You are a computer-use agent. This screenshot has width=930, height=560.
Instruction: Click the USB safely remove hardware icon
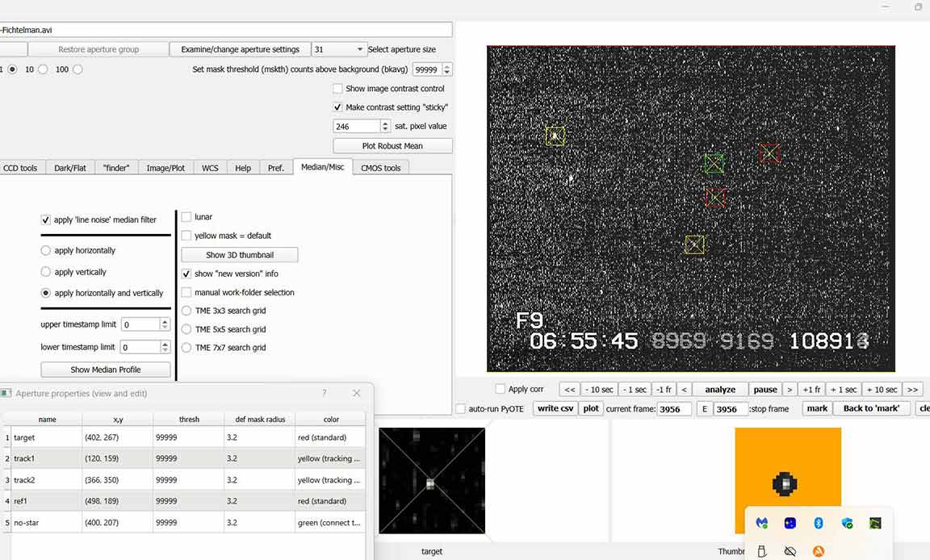(x=761, y=551)
